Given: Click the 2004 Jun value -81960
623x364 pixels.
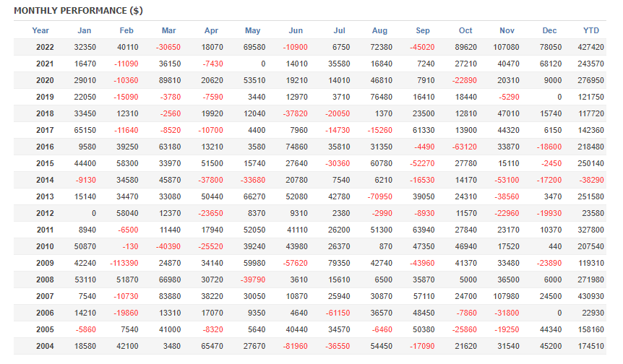Looking at the screenshot, I should tap(295, 347).
